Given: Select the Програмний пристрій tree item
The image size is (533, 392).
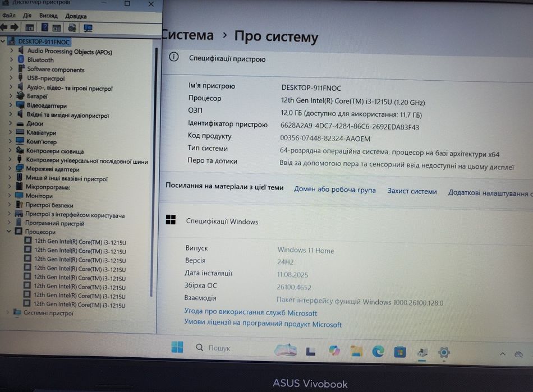Looking at the screenshot, I should pos(54,223).
